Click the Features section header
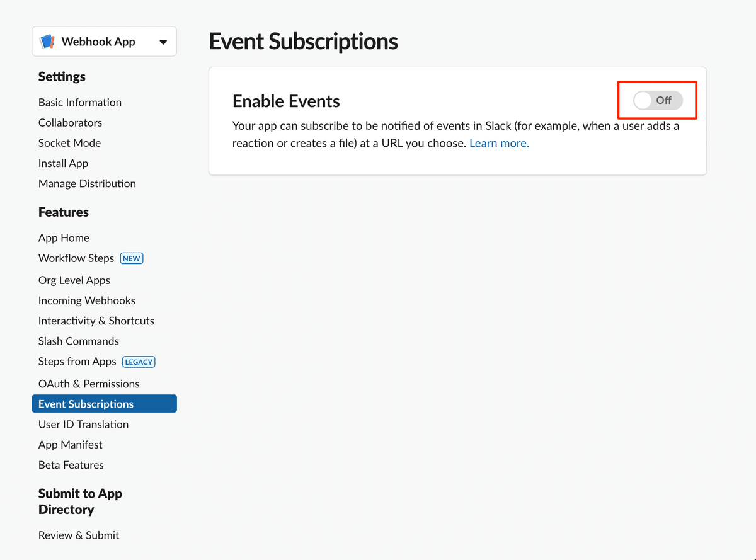The height and width of the screenshot is (560, 756). [64, 212]
